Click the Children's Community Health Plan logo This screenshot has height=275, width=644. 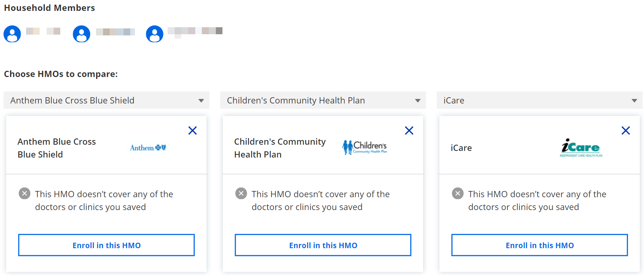coord(364,147)
